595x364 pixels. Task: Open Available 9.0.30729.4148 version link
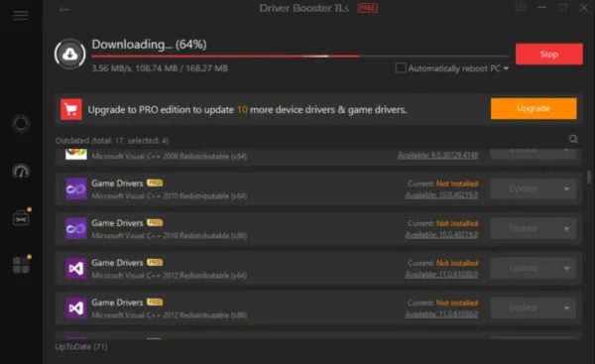pos(437,156)
